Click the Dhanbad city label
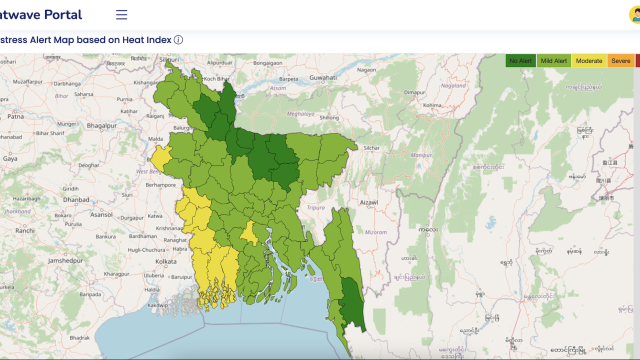This screenshot has height=360, width=640. 76,200
